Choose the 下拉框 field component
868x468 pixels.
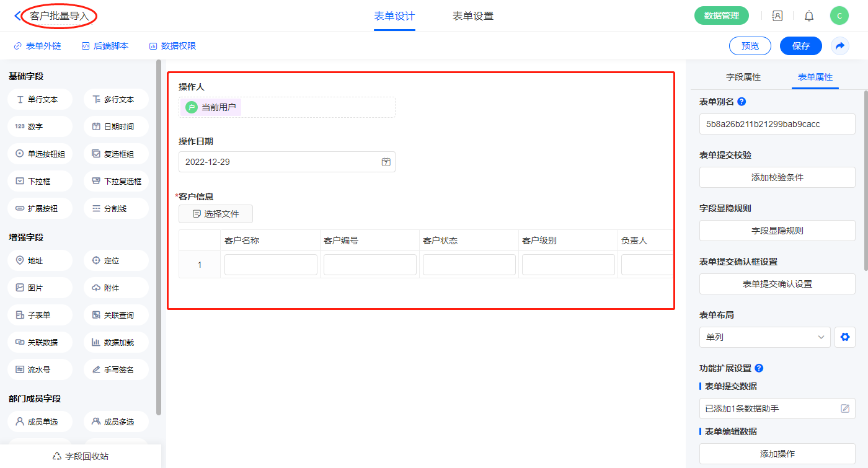tap(40, 181)
